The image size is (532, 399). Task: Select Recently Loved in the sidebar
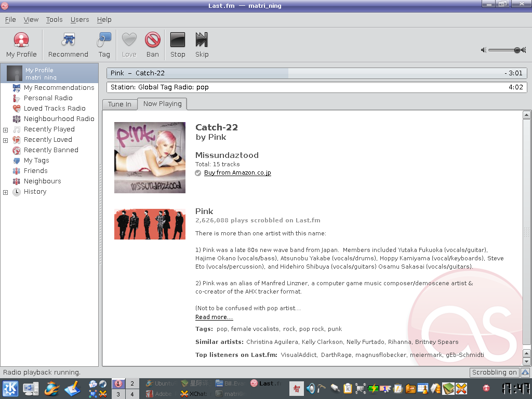tap(47, 139)
